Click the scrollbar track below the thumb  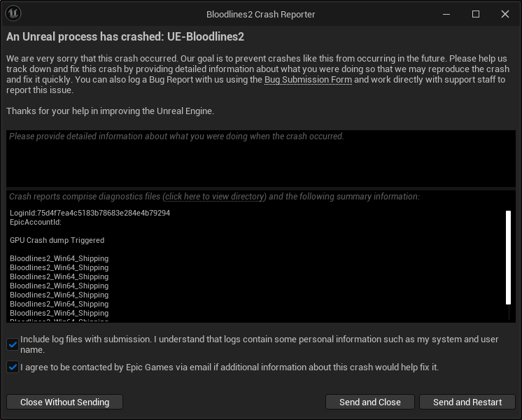(509, 313)
